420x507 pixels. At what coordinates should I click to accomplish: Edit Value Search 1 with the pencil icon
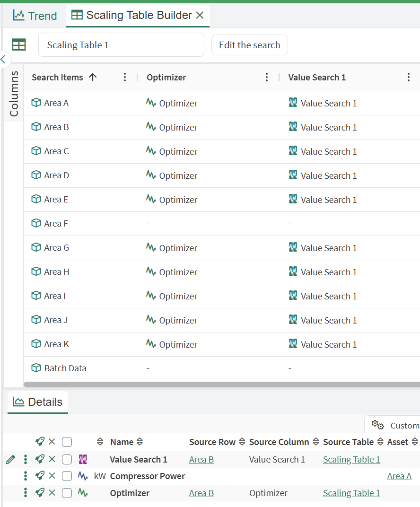pyautogui.click(x=10, y=460)
